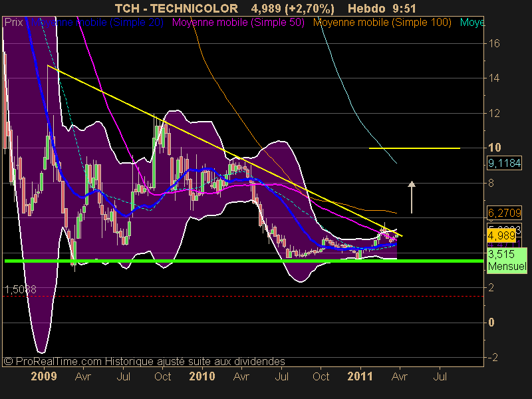This screenshot has height=399, width=532.
Task: Click the ProRealTime.com copyright notice
Action: pyautogui.click(x=144, y=361)
